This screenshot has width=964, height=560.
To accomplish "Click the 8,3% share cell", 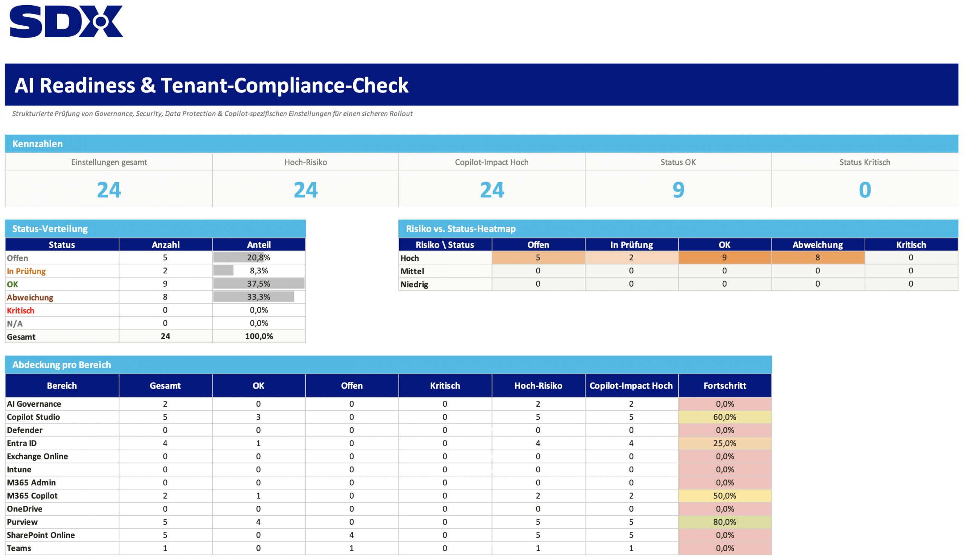I will 259,271.
